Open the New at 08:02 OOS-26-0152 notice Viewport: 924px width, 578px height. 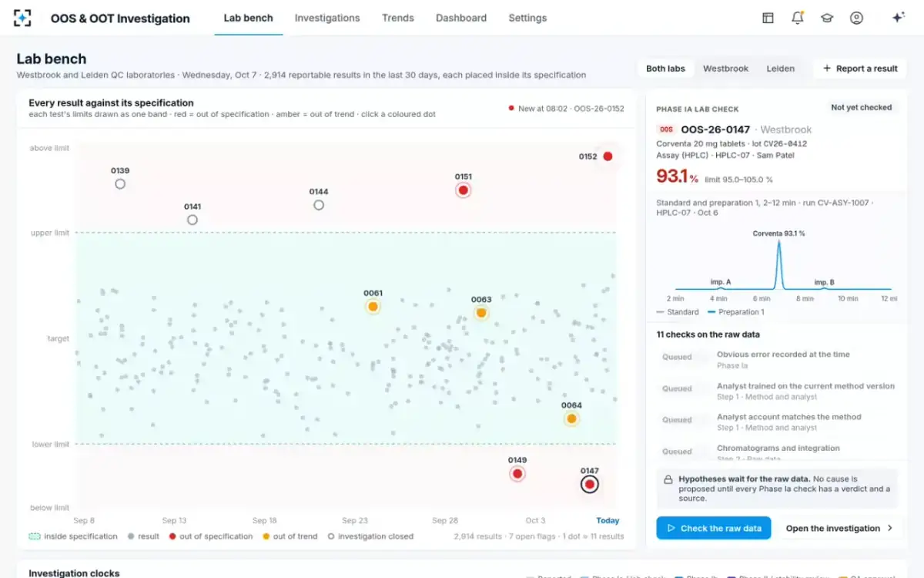566,109
